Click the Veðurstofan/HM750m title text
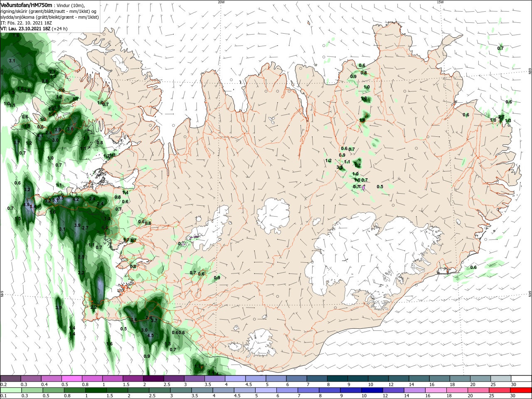Screen dimensions: 532x399 point(26,5)
